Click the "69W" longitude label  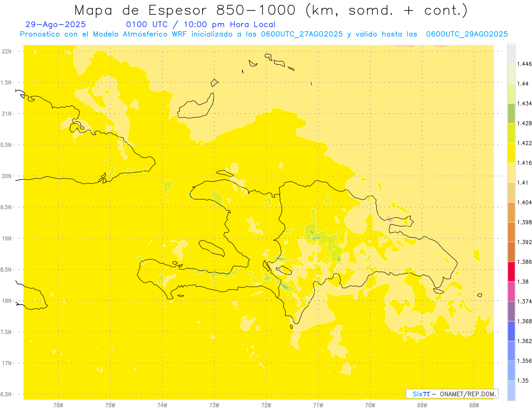[422, 405]
